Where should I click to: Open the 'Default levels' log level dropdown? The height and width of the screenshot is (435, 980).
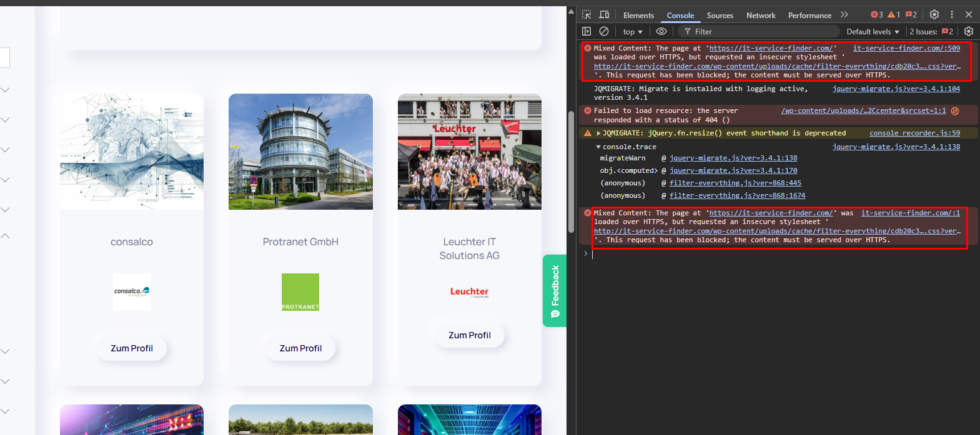873,31
